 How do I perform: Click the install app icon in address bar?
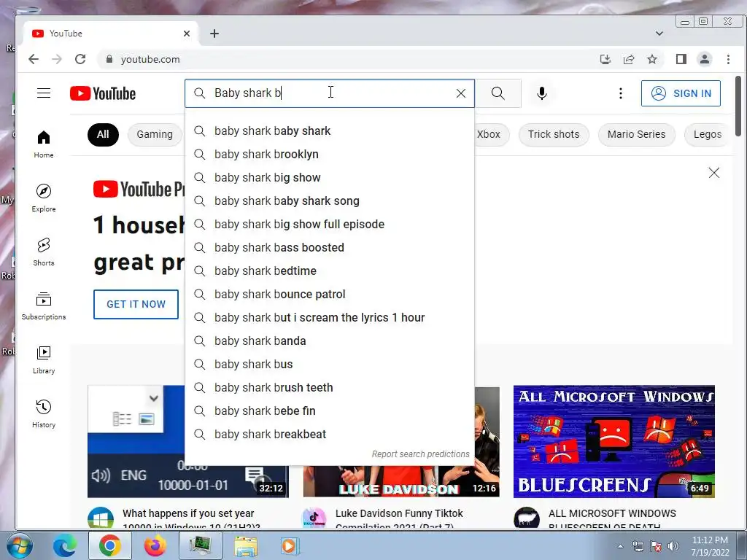605,59
